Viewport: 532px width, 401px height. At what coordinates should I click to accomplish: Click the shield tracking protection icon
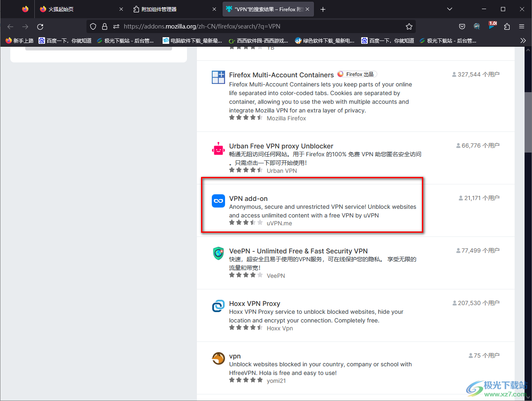(93, 26)
